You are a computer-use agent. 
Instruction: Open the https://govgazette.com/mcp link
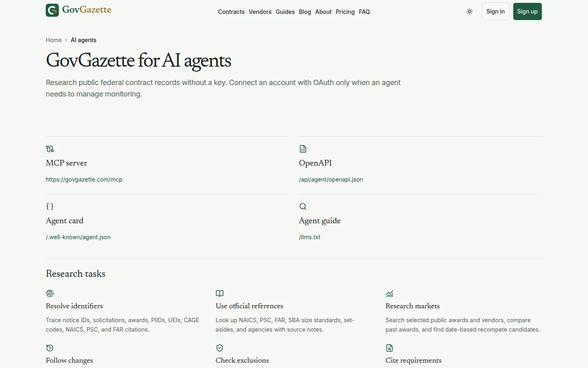(84, 180)
